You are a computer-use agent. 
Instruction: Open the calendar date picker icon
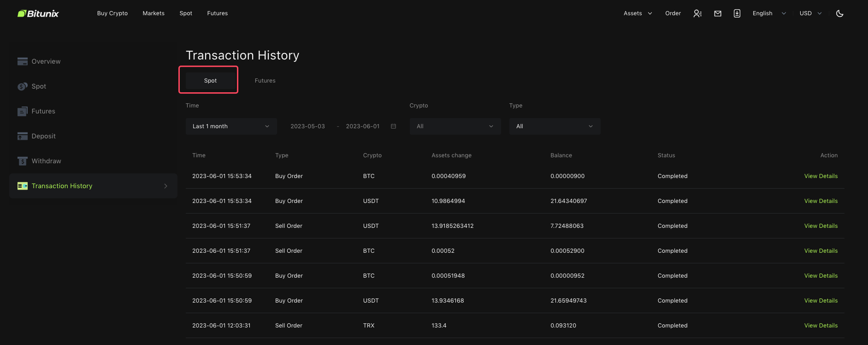[393, 126]
